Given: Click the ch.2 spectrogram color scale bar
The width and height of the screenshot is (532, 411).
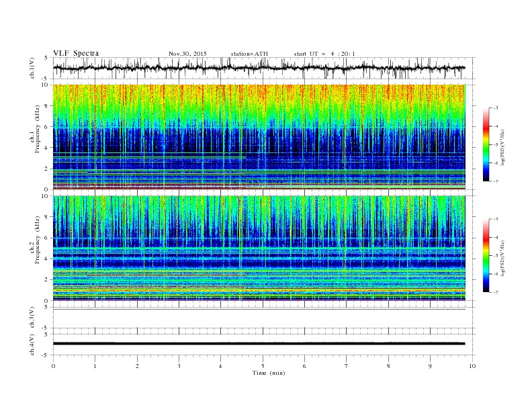Looking at the screenshot, I should (x=486, y=255).
